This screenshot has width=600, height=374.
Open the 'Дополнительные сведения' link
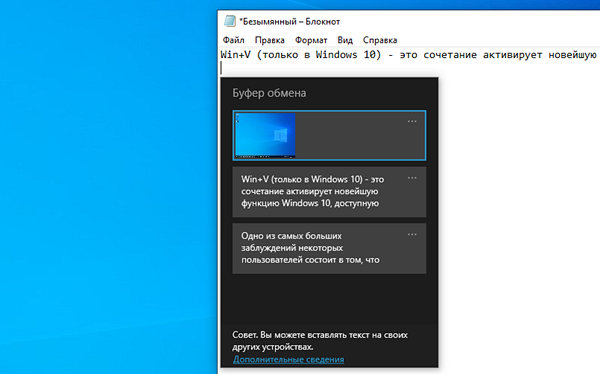tap(289, 359)
